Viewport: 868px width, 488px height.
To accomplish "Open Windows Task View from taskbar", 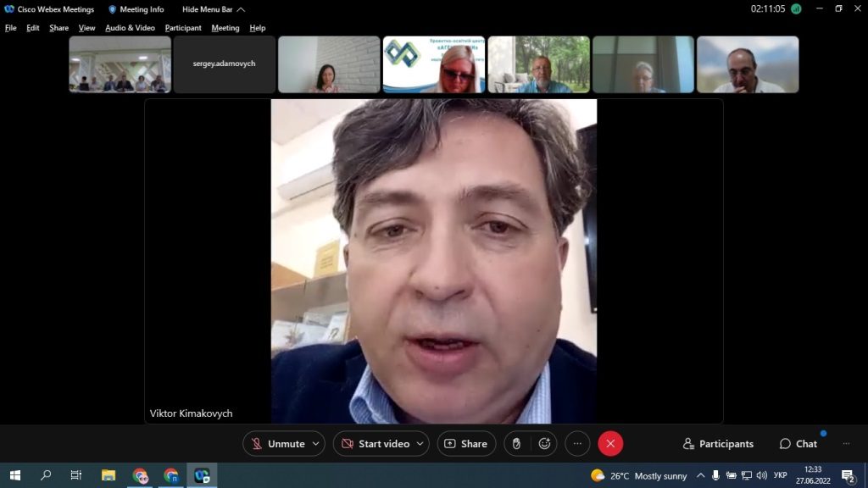I will pyautogui.click(x=76, y=475).
